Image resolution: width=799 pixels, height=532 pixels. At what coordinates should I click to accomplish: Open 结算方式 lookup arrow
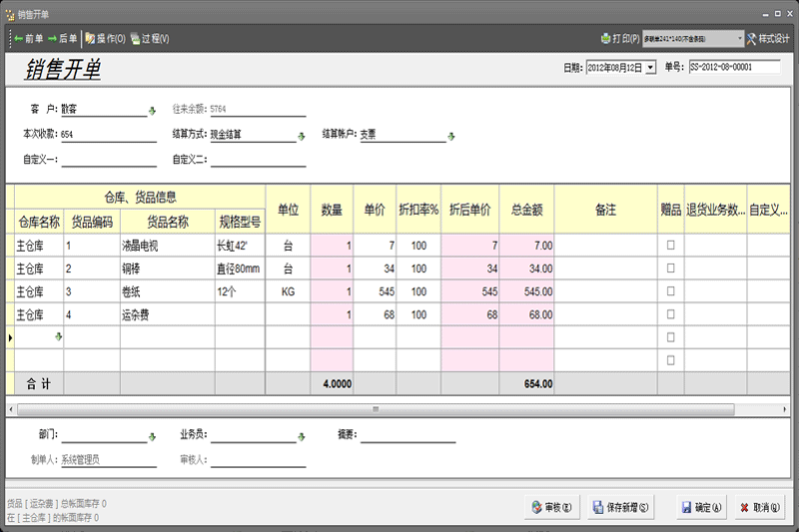(302, 136)
